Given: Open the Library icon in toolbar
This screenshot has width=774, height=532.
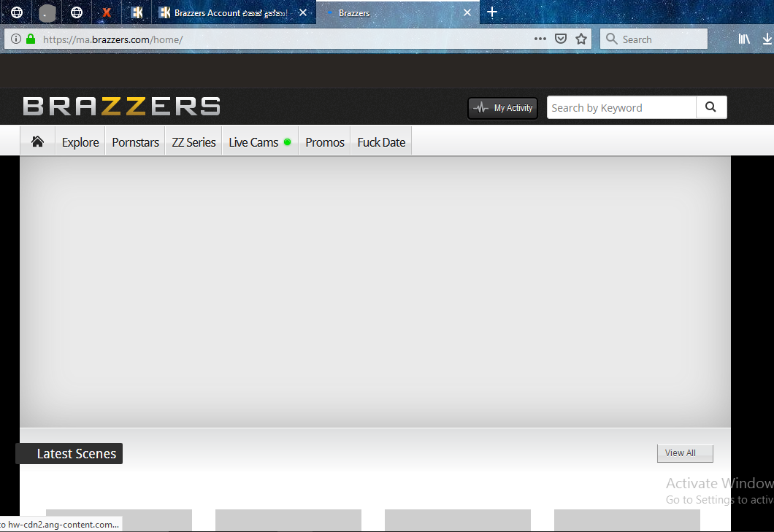Looking at the screenshot, I should coord(744,39).
